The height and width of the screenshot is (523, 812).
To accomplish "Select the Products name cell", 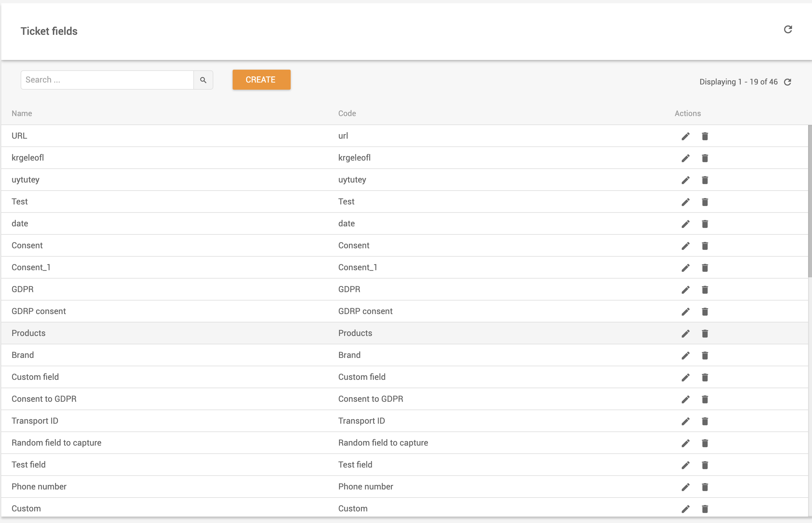I will (28, 333).
